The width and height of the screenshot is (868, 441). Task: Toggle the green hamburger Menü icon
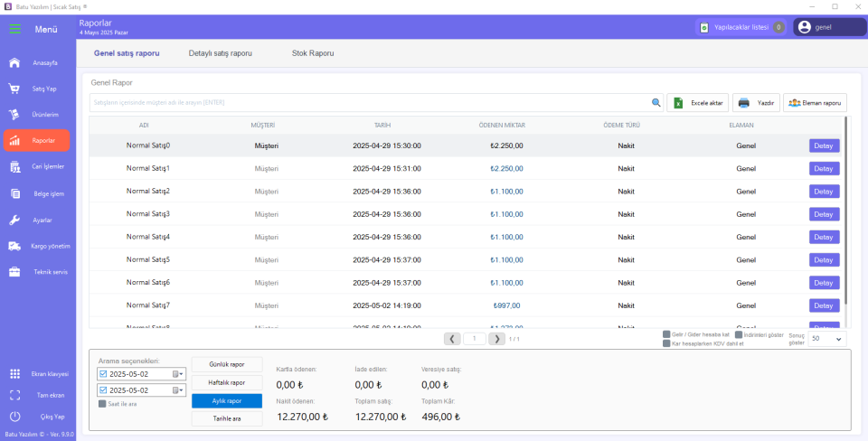click(15, 29)
